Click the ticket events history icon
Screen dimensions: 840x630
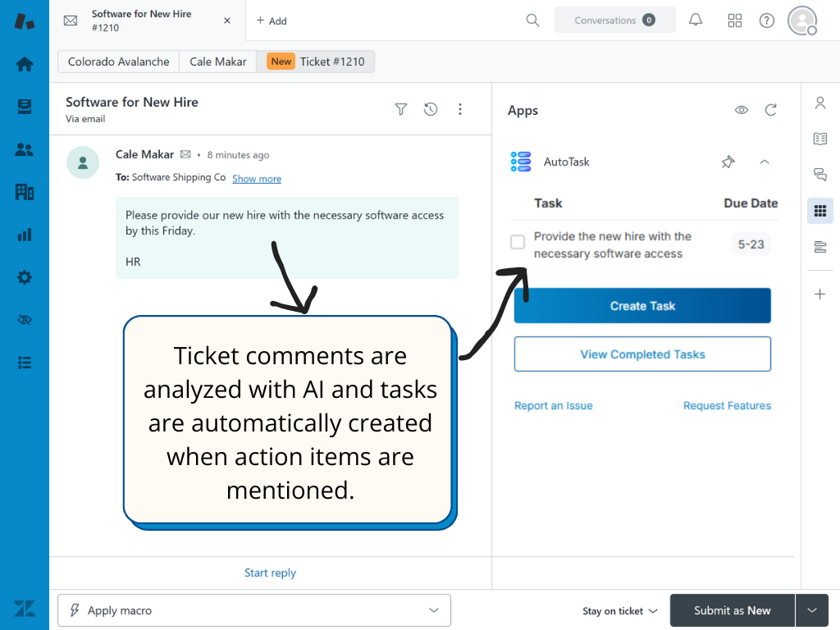431,109
